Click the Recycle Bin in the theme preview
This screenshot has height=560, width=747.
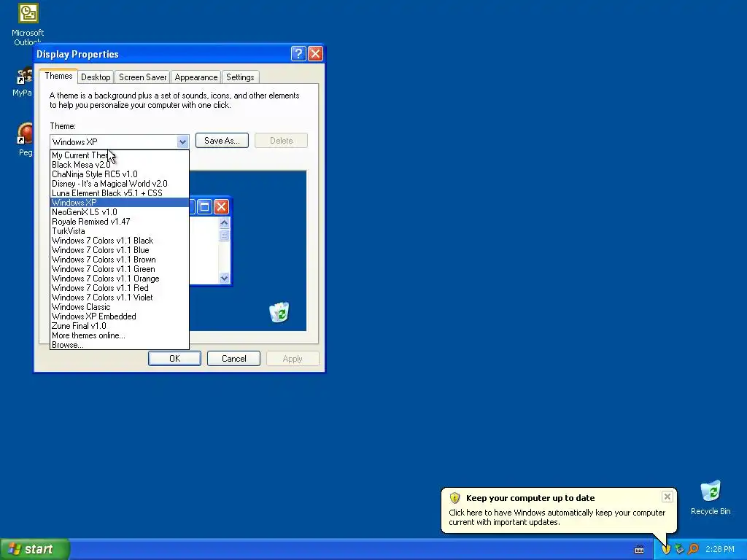[x=279, y=312]
